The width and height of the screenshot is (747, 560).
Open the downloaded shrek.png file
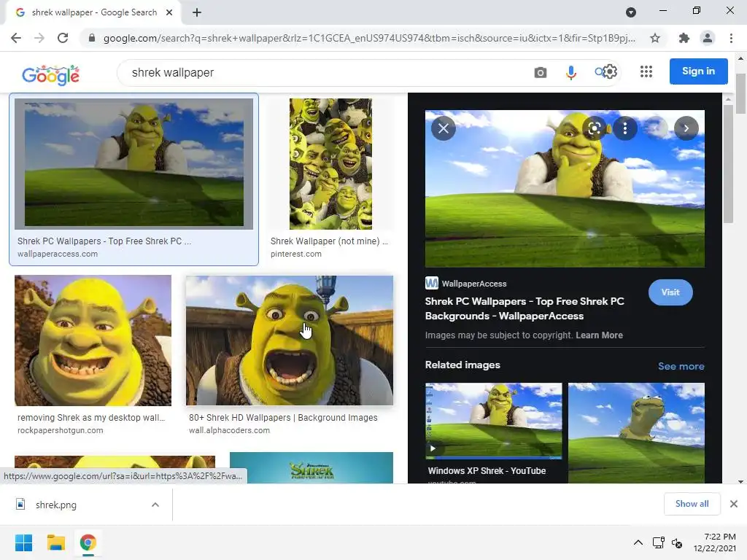tap(55, 505)
